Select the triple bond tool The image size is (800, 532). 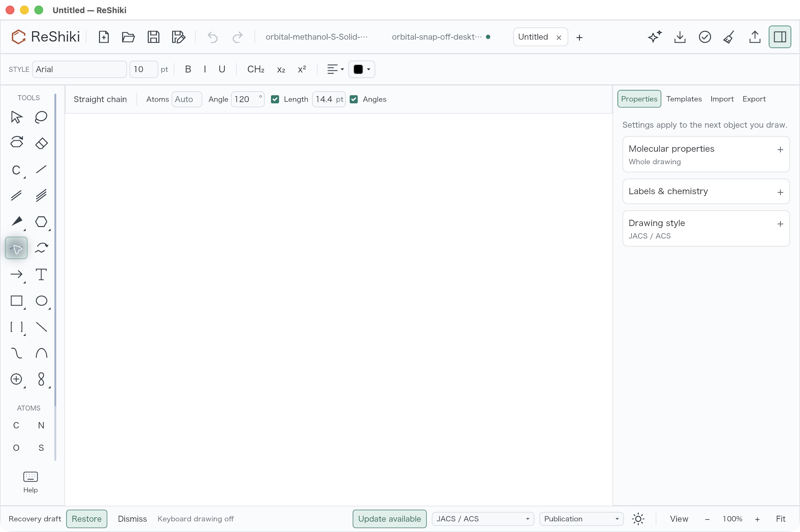pyautogui.click(x=41, y=195)
